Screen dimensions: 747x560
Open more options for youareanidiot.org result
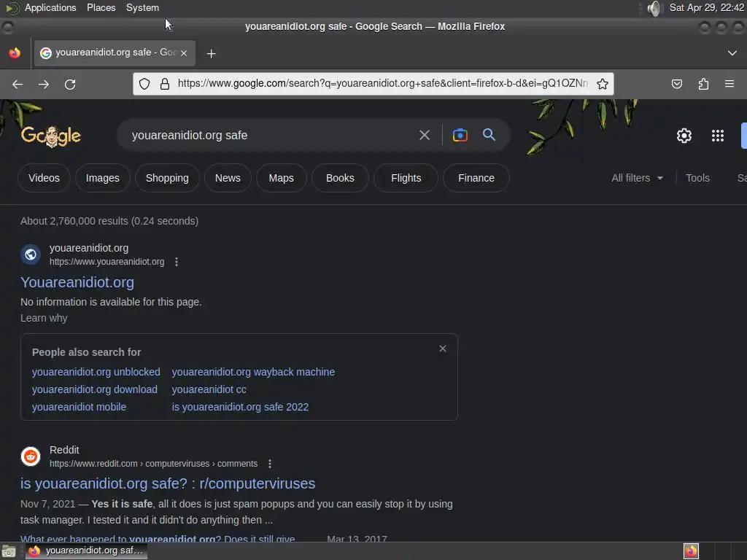[x=177, y=262]
